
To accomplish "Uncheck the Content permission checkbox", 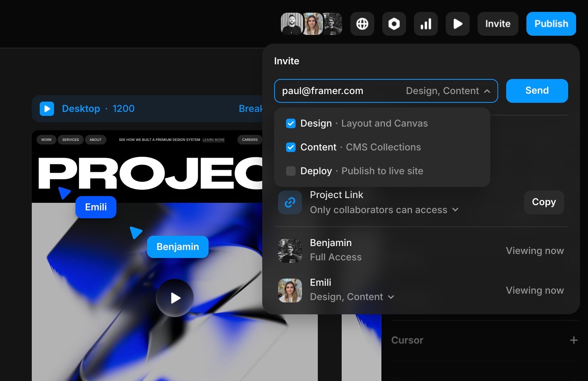I will [x=290, y=147].
